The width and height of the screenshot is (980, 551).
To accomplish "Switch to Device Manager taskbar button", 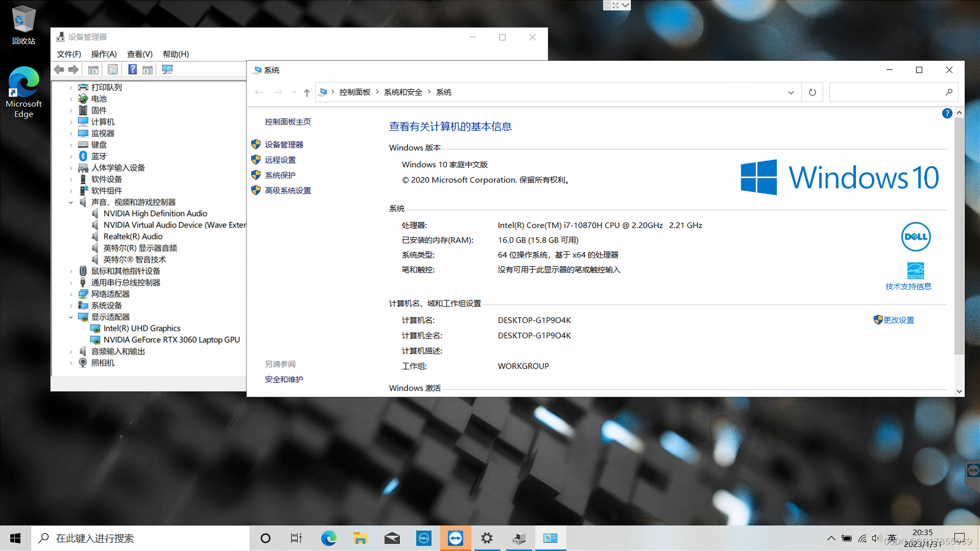I will pos(518,538).
